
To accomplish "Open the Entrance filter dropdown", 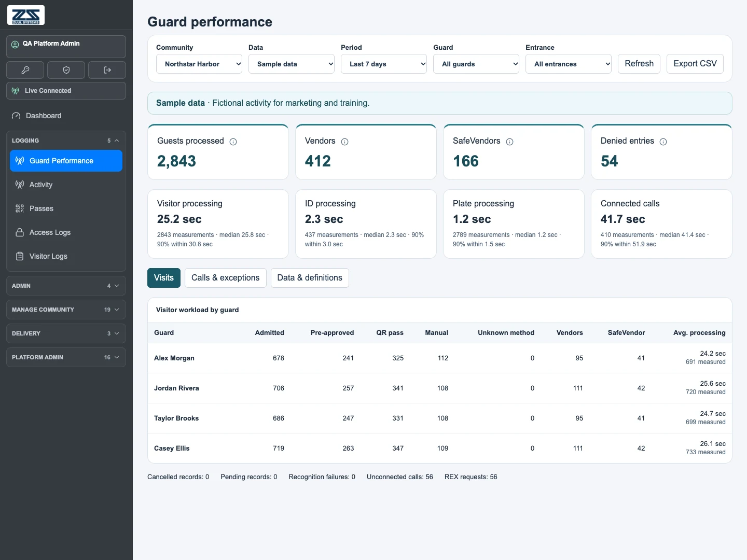I will [x=569, y=64].
